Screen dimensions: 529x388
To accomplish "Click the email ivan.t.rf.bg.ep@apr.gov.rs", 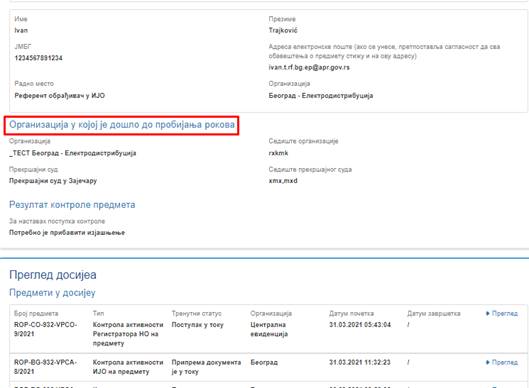I will click(x=309, y=67).
